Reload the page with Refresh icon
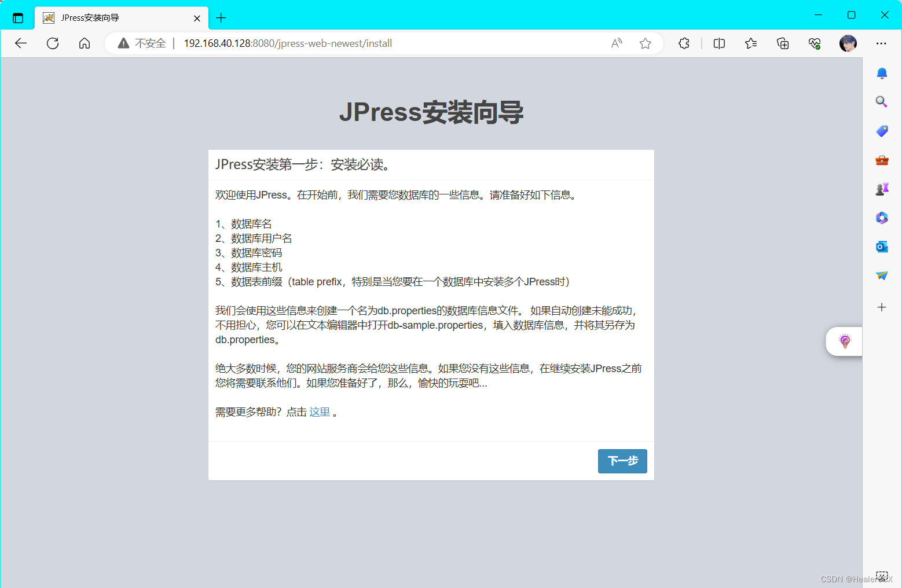This screenshot has width=902, height=588. [x=53, y=43]
